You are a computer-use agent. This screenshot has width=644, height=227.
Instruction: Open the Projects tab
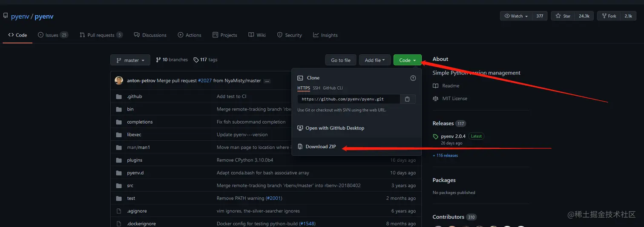point(224,35)
